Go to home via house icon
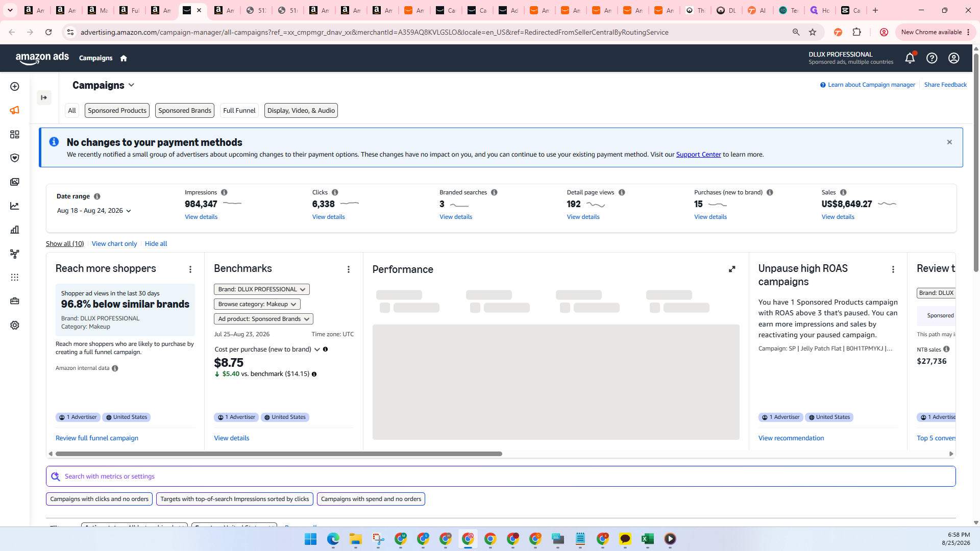This screenshot has width=980, height=551. (x=124, y=58)
